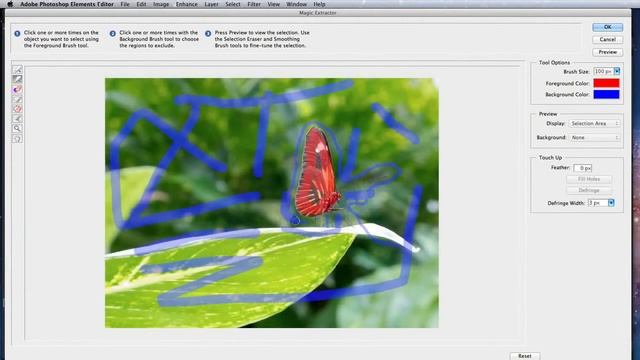The height and width of the screenshot is (360, 640).
Task: Open the Layer menu
Action: (211, 4)
